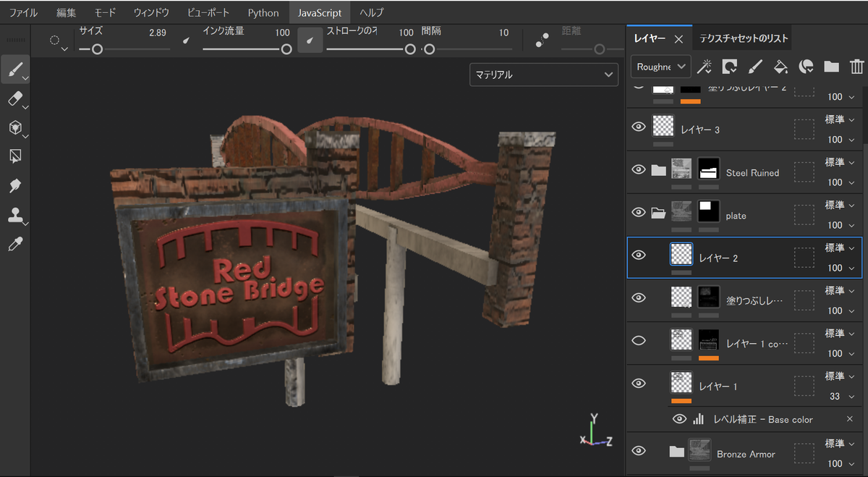This screenshot has width=868, height=477.
Task: Add a new paint layer
Action: pyautogui.click(x=754, y=67)
